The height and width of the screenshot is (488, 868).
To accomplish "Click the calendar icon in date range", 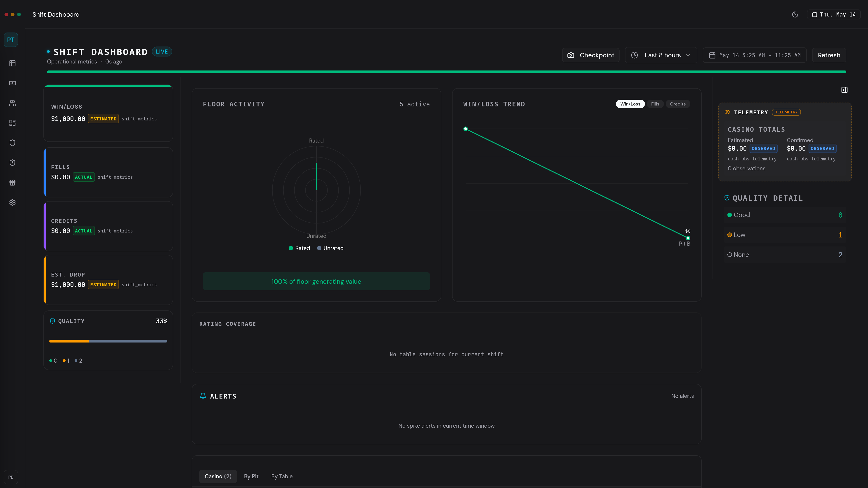I will (x=712, y=55).
